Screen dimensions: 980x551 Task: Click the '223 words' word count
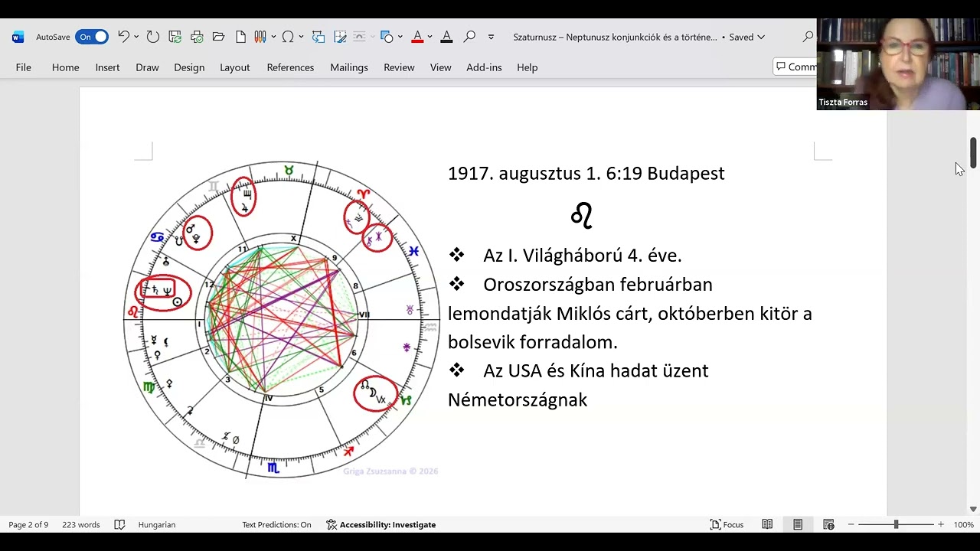pyautogui.click(x=81, y=525)
